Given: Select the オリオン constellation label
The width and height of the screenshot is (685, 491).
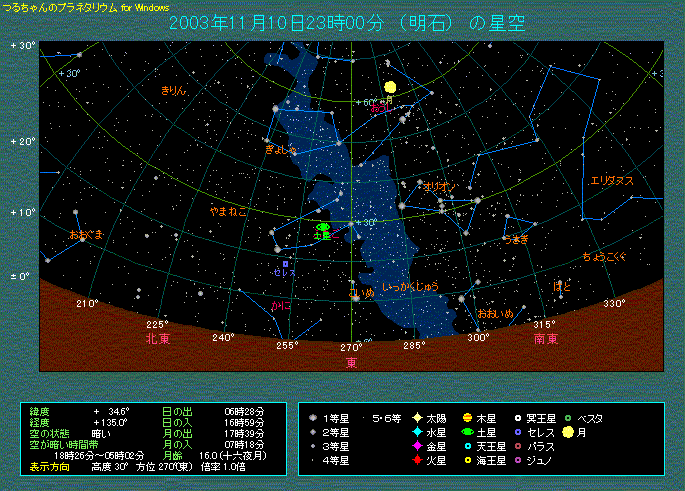Looking at the screenshot, I should [x=439, y=187].
